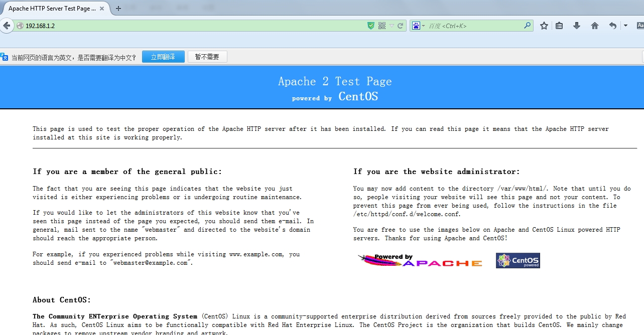Expand the dropdown next to undo arrow

pos(625,26)
